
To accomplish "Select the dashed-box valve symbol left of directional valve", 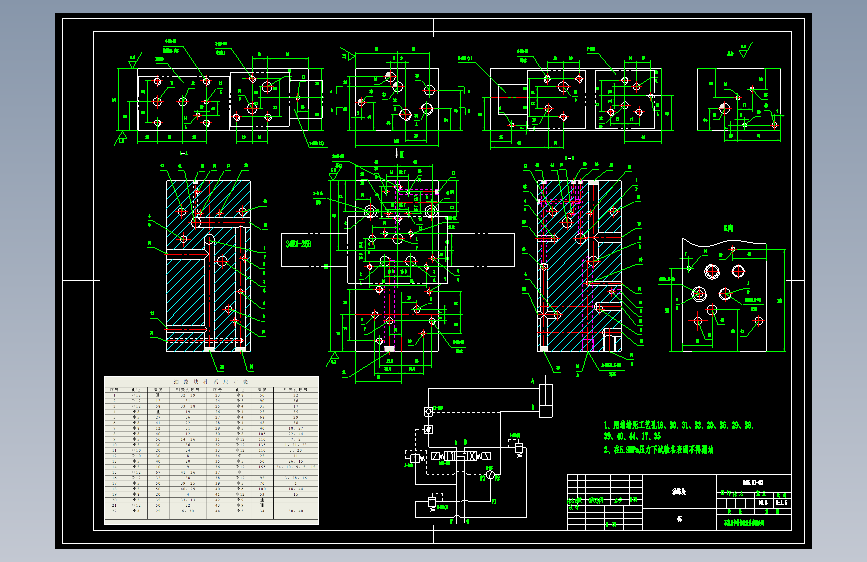I will [415, 457].
